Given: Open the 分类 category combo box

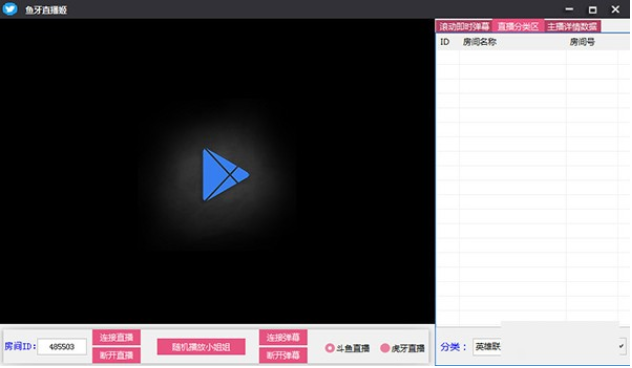Looking at the screenshot, I should point(550,347).
